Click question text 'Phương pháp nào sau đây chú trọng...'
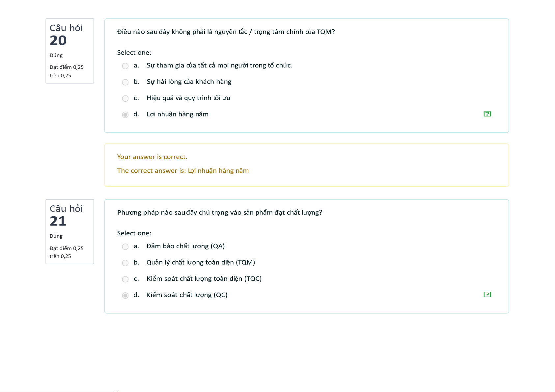Viewport: 555px width, 392px height. tap(220, 213)
